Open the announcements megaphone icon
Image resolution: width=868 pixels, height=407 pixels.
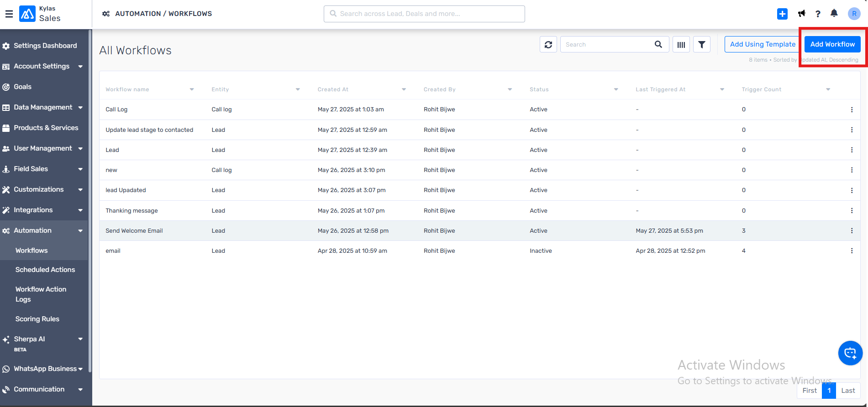[801, 14]
